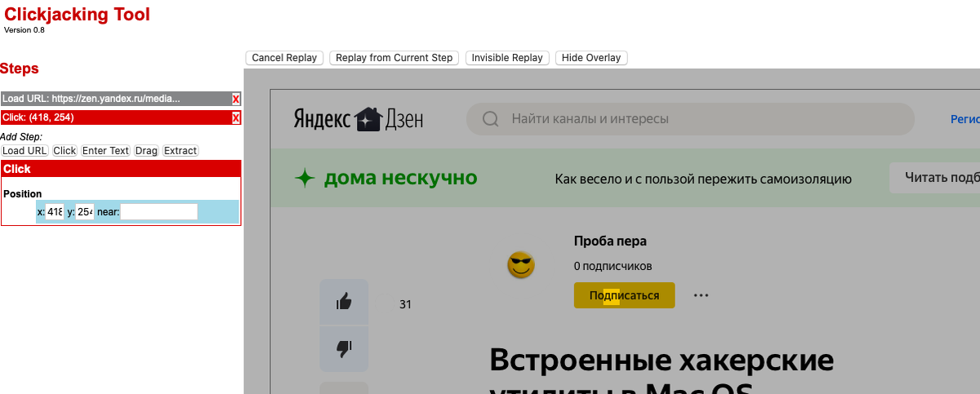The width and height of the screenshot is (980, 394).
Task: Add a Load URL step
Action: (x=24, y=151)
